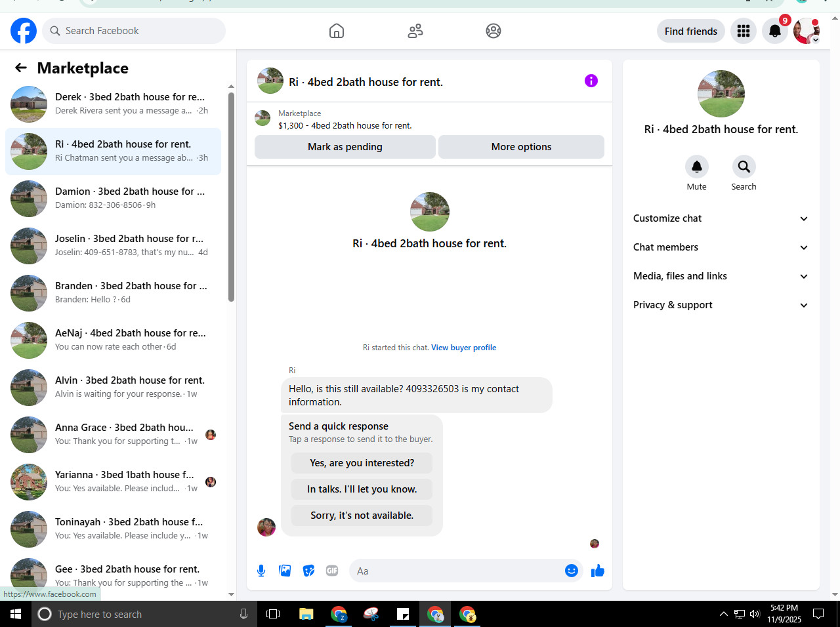The width and height of the screenshot is (840, 627).
Task: Send 'Yes, are you interested?' quick response
Action: (x=362, y=463)
